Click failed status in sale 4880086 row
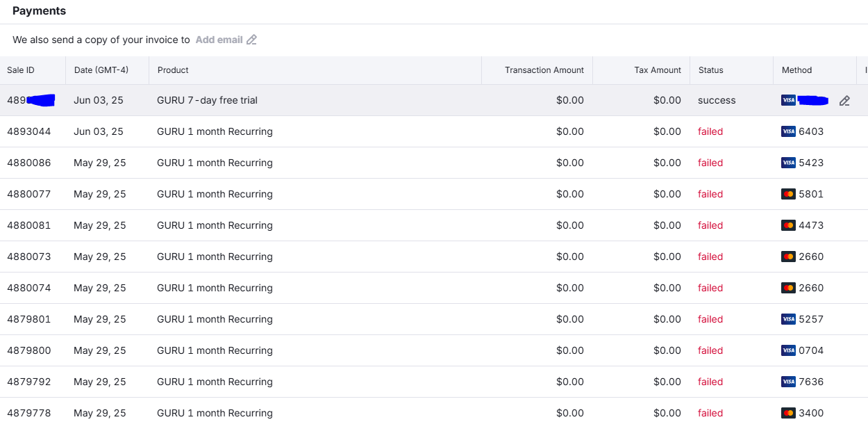Viewport: 868px width, 422px height. [710, 163]
